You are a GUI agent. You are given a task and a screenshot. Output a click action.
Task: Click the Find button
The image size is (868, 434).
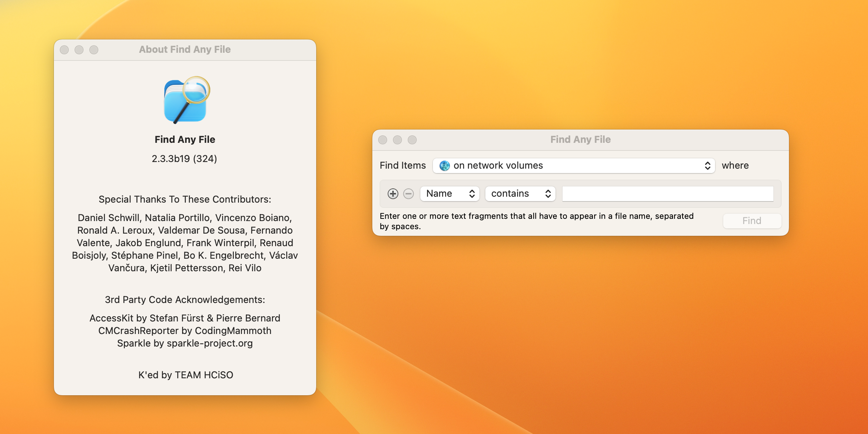click(x=752, y=221)
